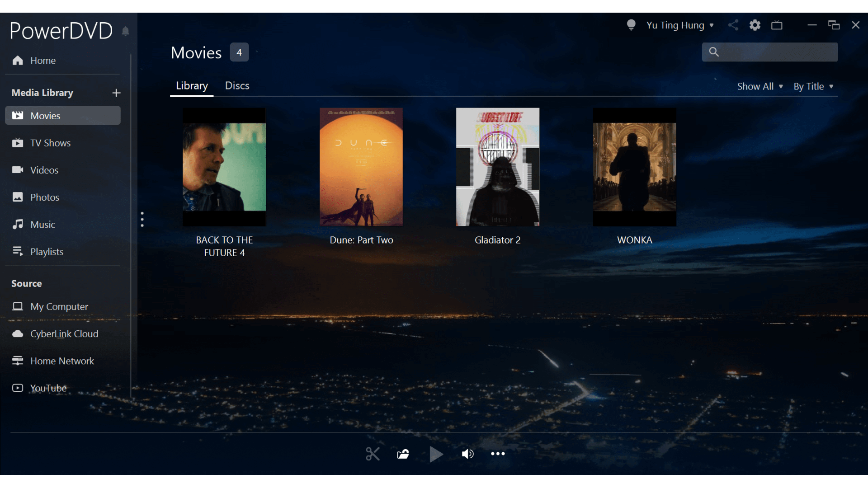
Task: Select the Library tab
Action: [192, 86]
